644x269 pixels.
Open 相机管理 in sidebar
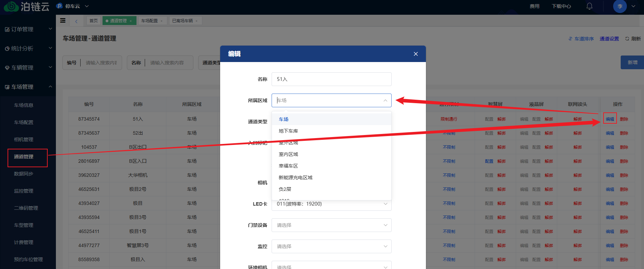pos(24,139)
